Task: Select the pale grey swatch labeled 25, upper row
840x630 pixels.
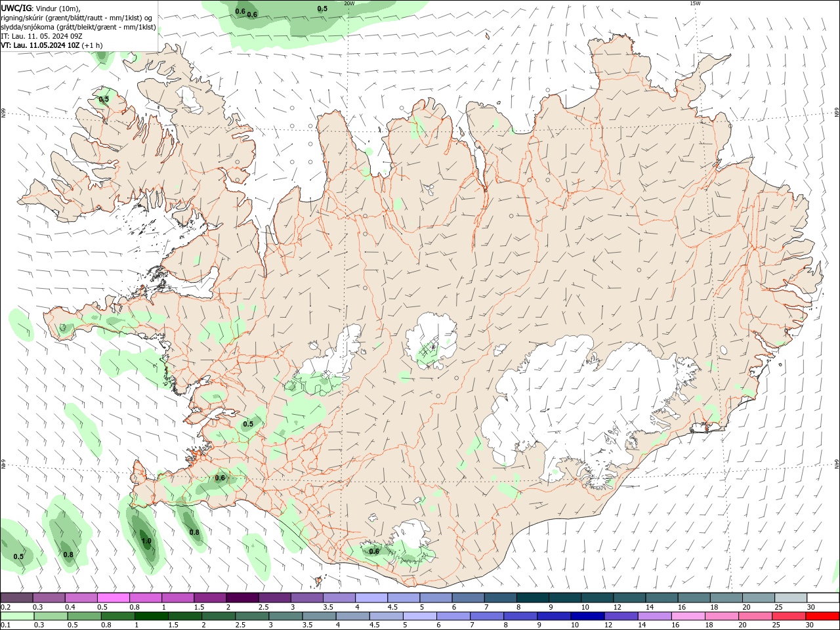Action: coord(791,598)
